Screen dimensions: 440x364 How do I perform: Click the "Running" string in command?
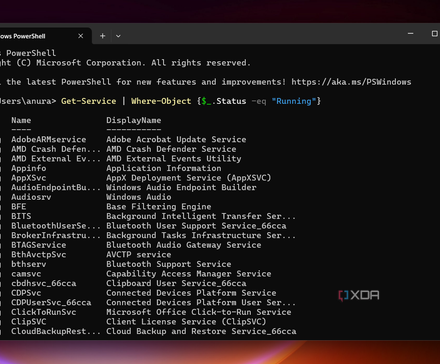(294, 101)
